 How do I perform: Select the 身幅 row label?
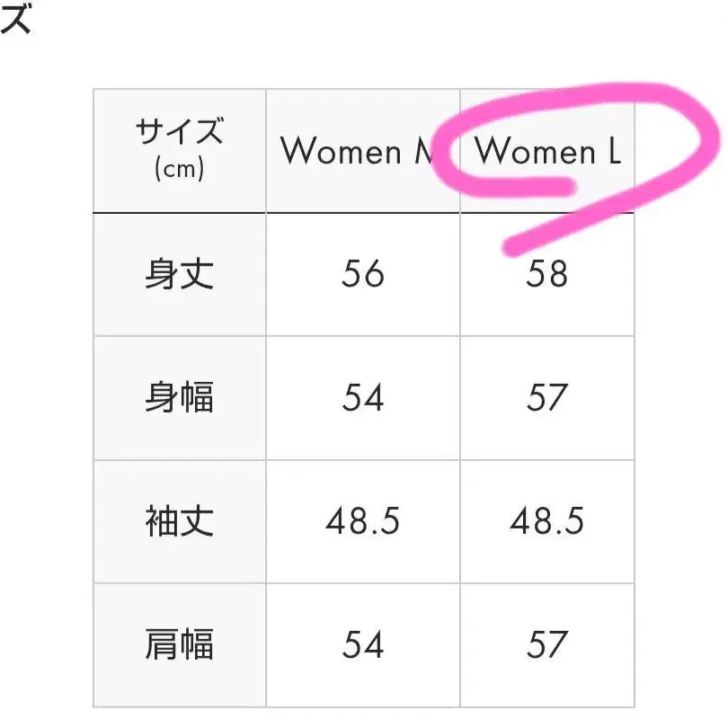pos(179,398)
